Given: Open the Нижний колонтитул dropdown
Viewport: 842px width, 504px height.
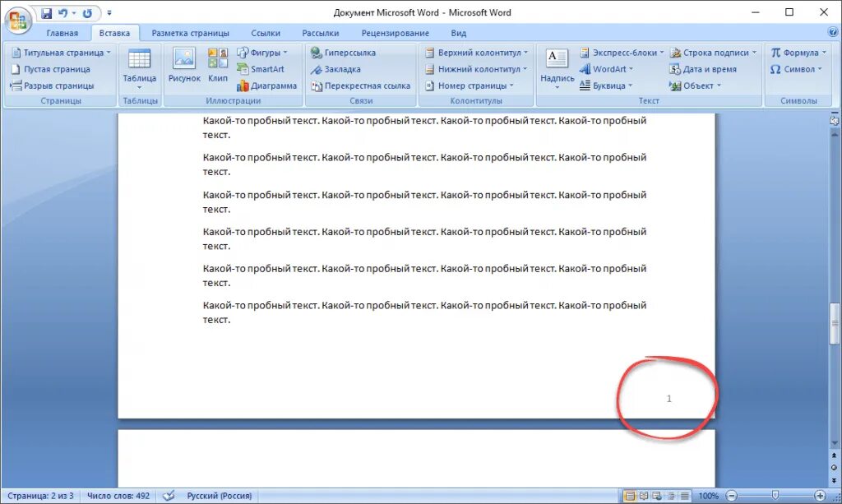Looking at the screenshot, I should 476,69.
